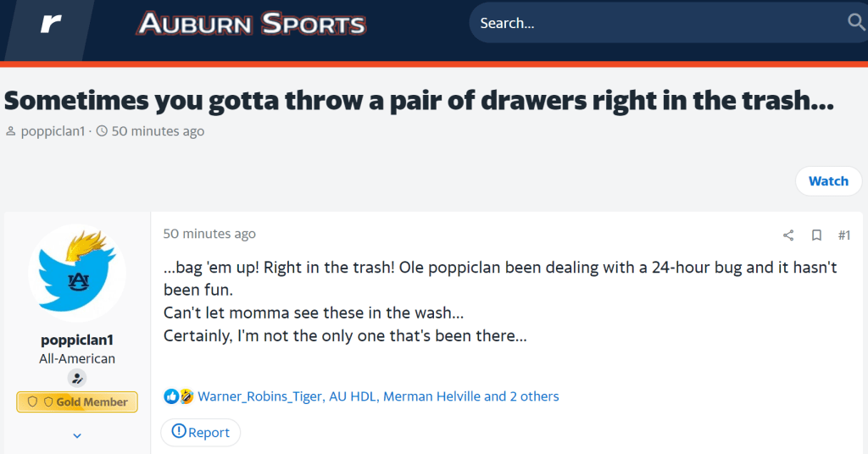Report this post
The width and height of the screenshot is (868, 454).
pos(201,432)
